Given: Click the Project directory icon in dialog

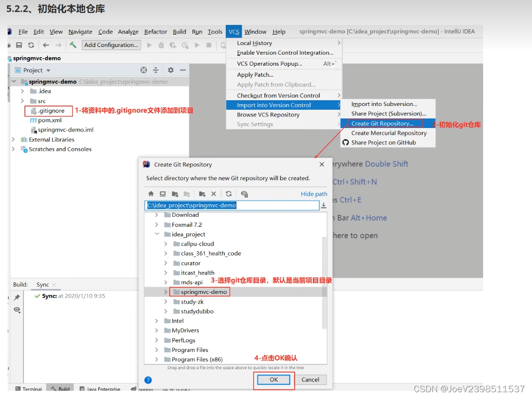Looking at the screenshot, I should (175, 194).
